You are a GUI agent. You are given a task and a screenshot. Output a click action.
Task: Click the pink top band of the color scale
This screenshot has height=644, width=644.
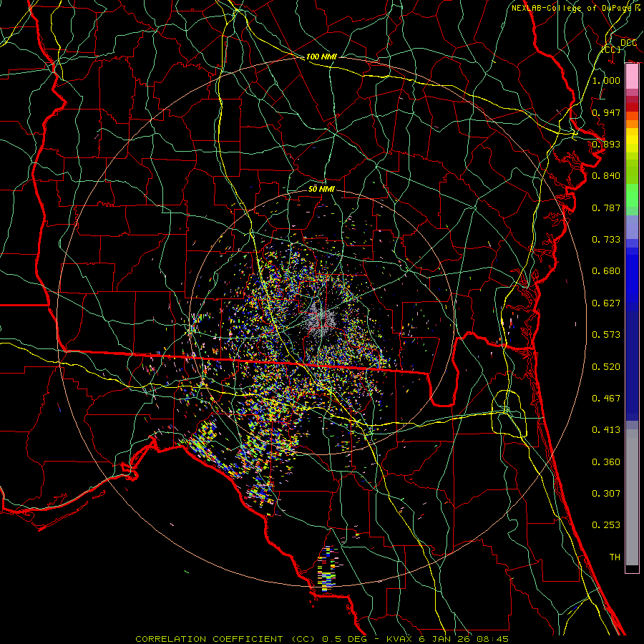pos(632,77)
